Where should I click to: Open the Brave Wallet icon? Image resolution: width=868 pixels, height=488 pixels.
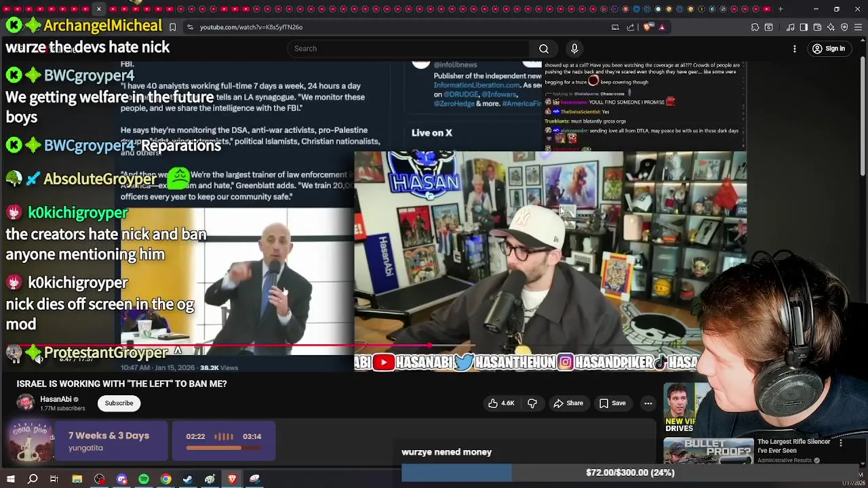click(x=817, y=27)
